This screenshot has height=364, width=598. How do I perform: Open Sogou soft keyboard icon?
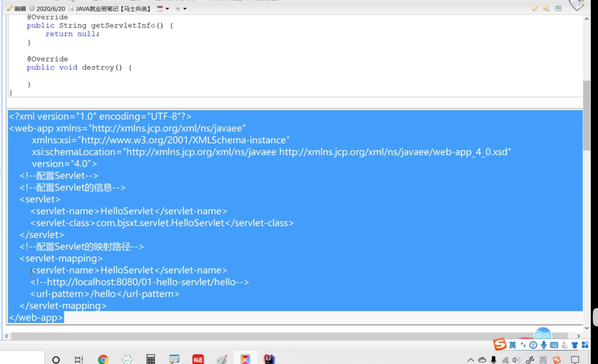pyautogui.click(x=554, y=345)
